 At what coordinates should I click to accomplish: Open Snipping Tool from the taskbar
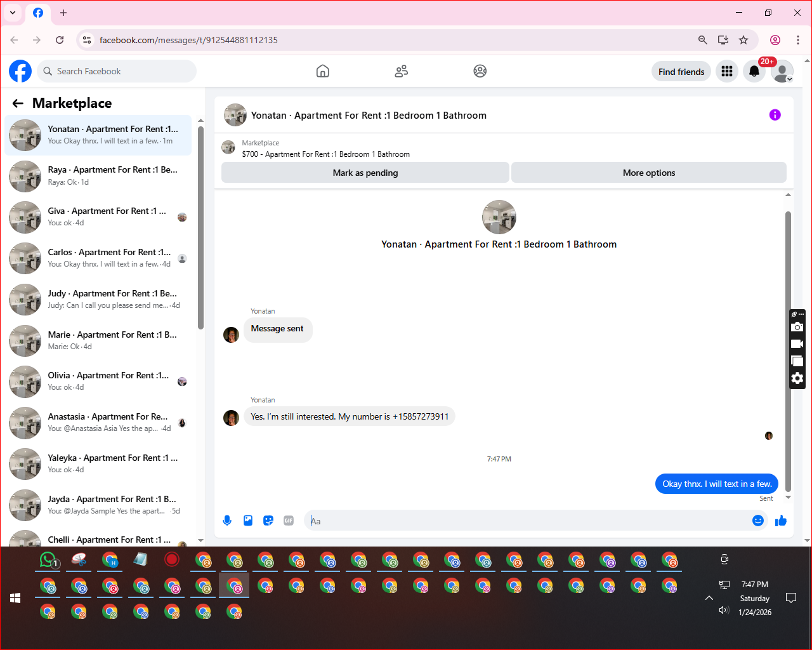pos(79,560)
